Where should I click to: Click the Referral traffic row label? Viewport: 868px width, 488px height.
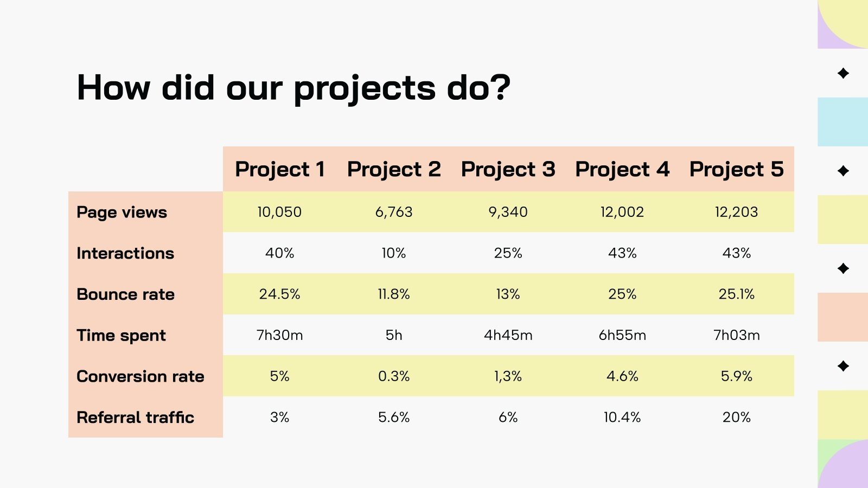(136, 418)
